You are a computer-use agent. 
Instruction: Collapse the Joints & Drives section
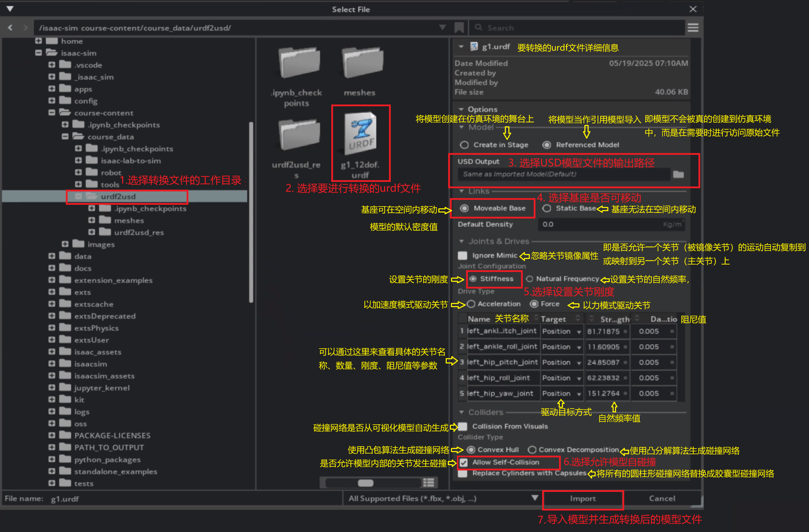461,241
